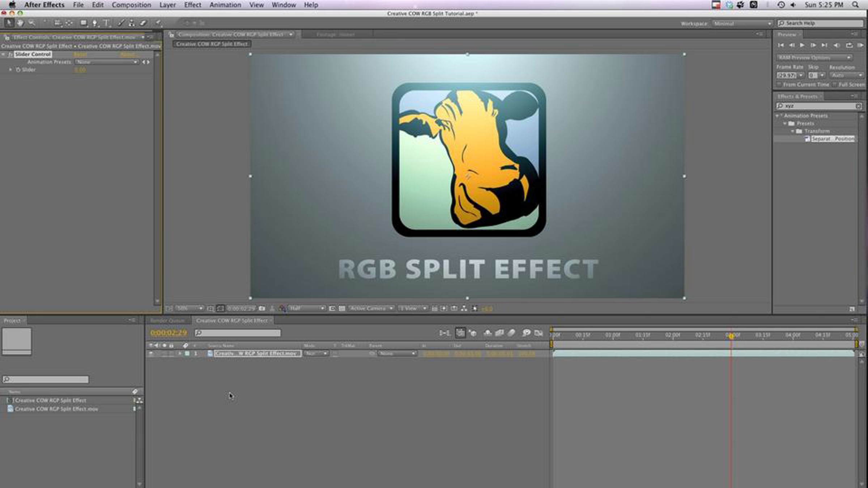Click Reset link for Slider Control
This screenshot has height=488, width=868.
(x=80, y=54)
